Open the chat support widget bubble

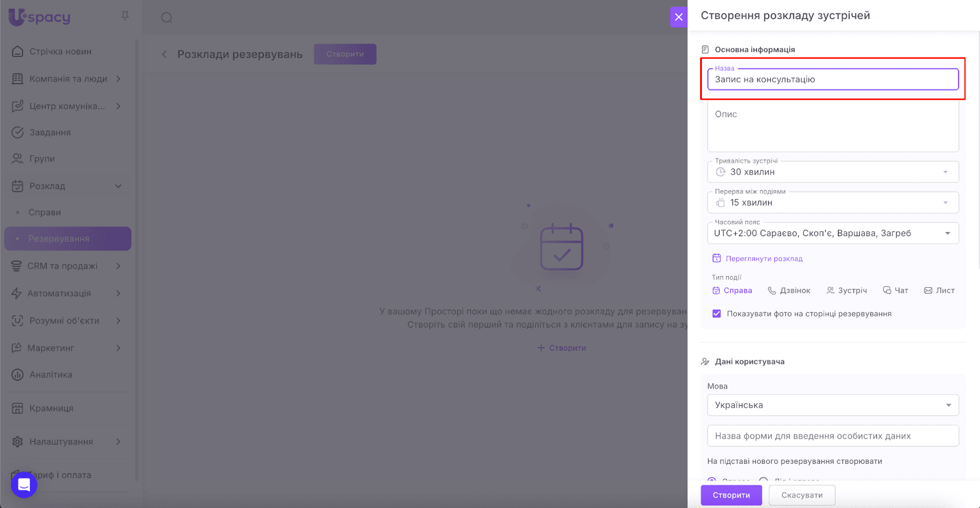tap(24, 485)
